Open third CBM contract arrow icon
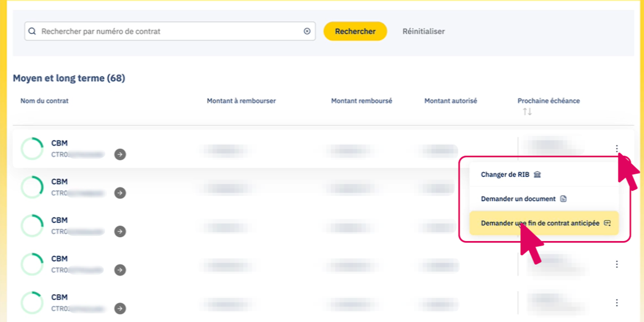The height and width of the screenshot is (322, 644). 120,231
